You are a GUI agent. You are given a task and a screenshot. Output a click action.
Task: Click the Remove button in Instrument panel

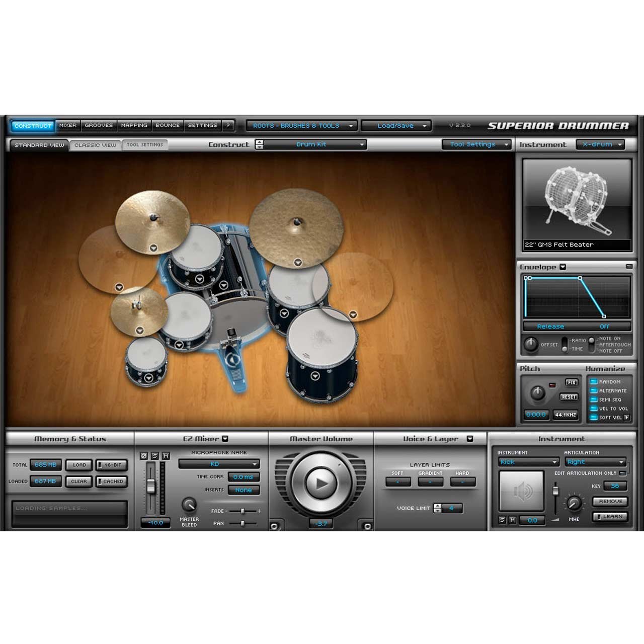coord(610,502)
